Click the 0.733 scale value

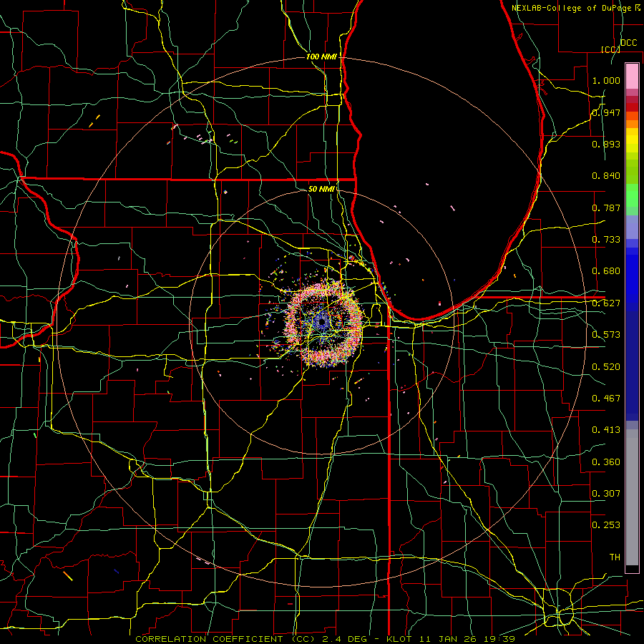[x=606, y=240]
